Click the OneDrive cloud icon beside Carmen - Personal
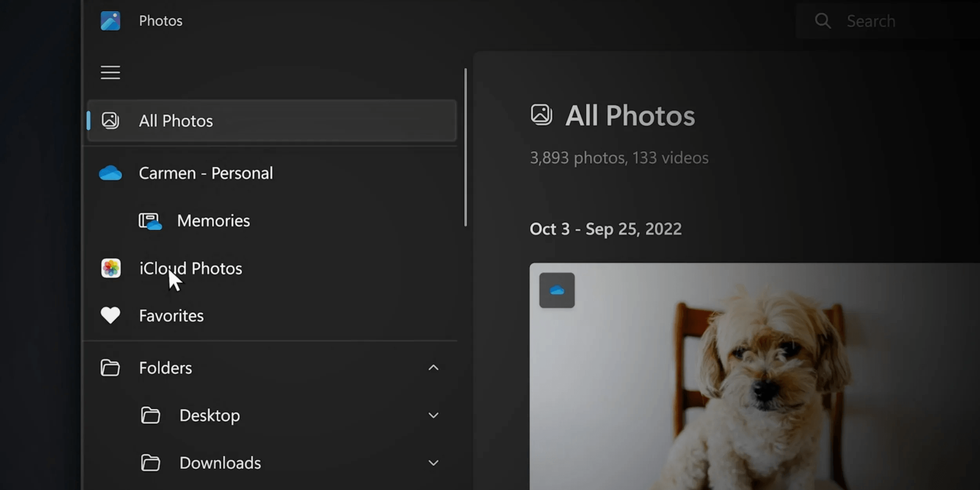The image size is (980, 490). (111, 173)
